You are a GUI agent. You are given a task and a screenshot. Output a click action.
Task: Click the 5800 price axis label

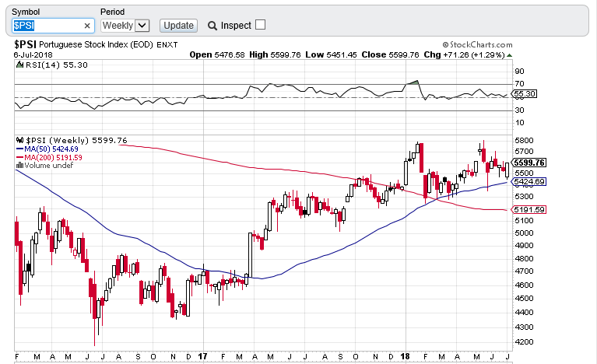pyautogui.click(x=524, y=140)
